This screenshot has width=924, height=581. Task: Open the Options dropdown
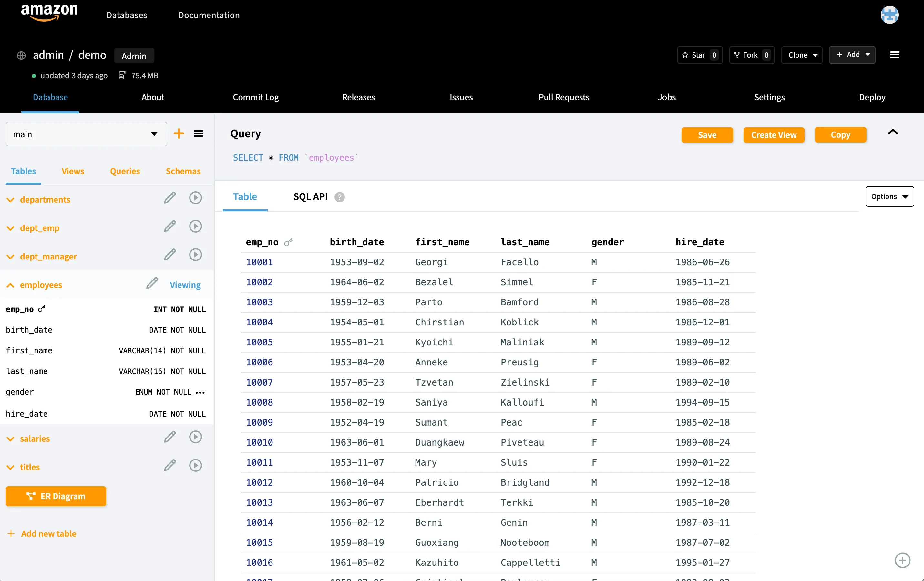pos(889,196)
